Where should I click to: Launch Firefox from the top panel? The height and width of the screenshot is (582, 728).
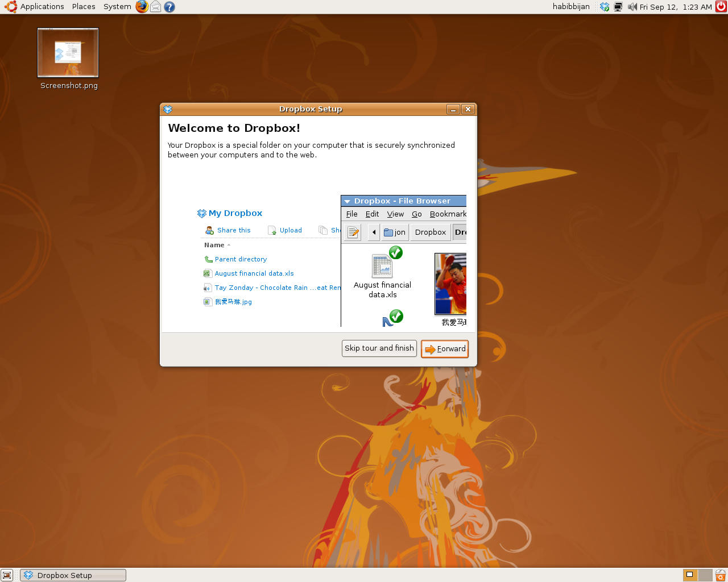[x=142, y=7]
